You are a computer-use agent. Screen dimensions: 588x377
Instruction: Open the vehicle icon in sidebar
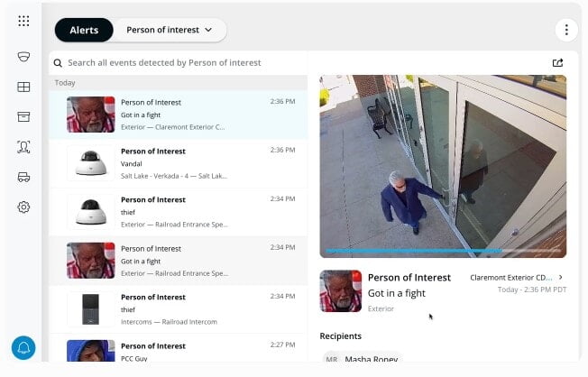(x=23, y=177)
